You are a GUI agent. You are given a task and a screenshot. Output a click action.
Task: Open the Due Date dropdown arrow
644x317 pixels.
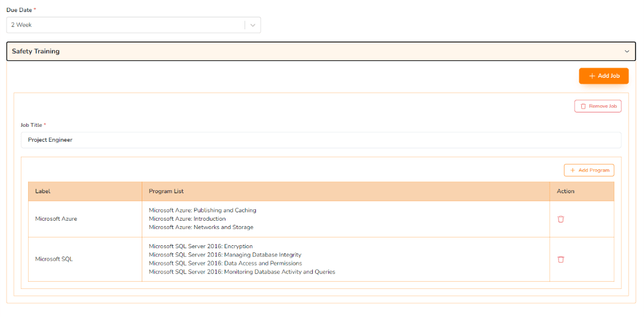(x=252, y=25)
